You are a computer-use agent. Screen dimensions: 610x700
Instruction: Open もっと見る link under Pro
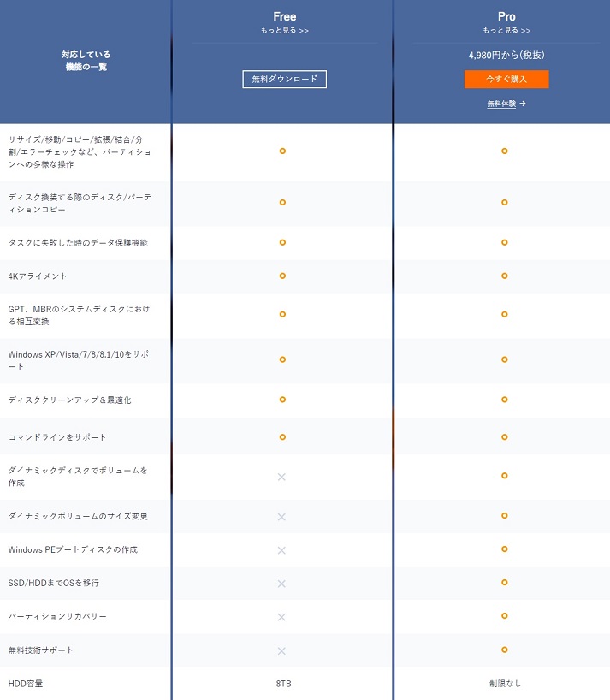[x=506, y=30]
